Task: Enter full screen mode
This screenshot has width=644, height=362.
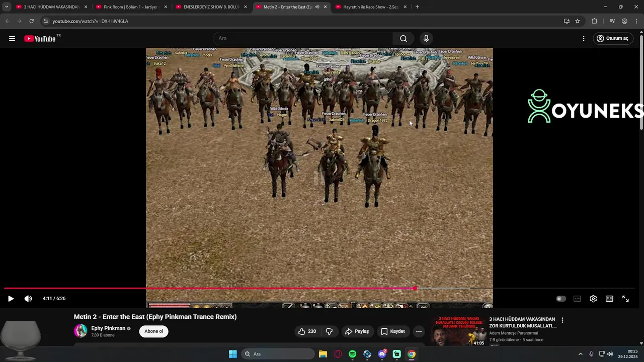Action: tap(625, 299)
